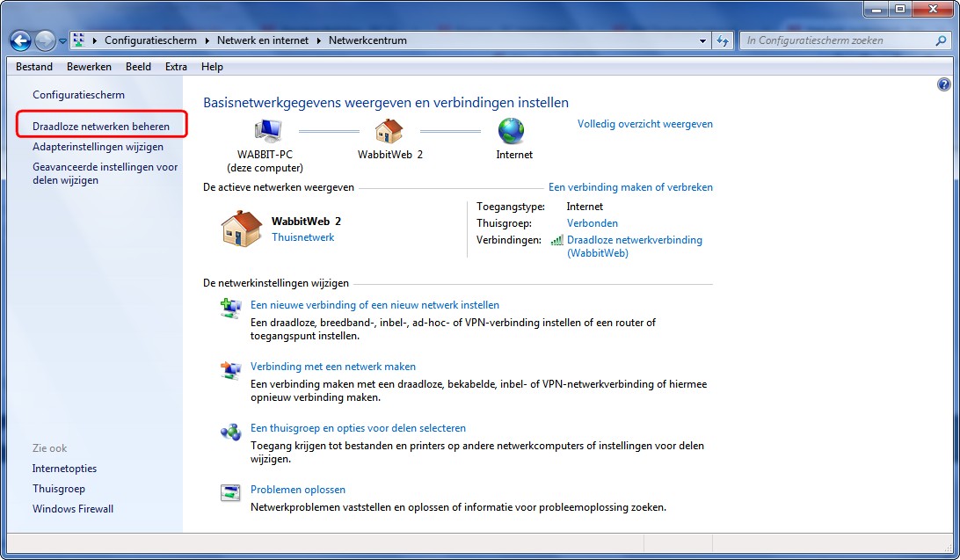960x560 pixels.
Task: Click the large house icon for WabbitWeb 2
Action: pos(241,229)
